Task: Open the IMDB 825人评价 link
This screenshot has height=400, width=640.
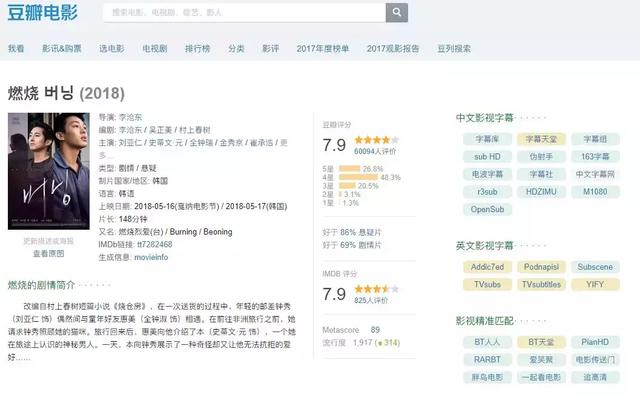Action: pos(371,300)
